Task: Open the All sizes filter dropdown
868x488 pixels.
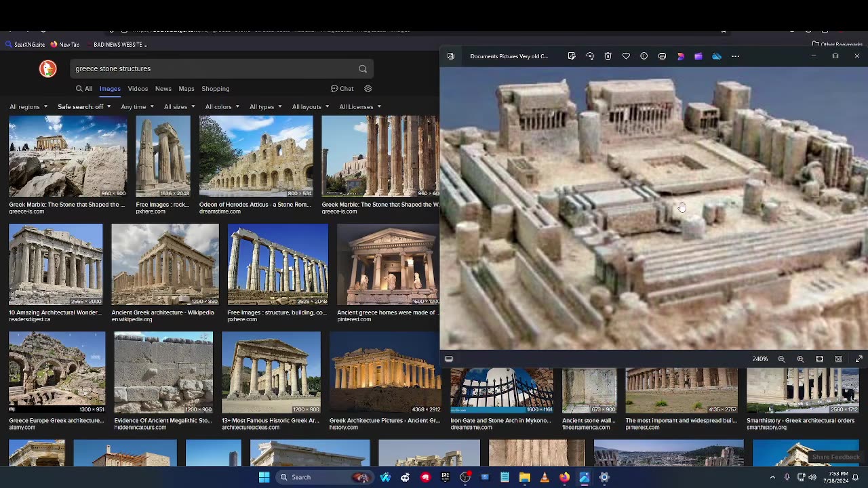Action: click(x=179, y=106)
